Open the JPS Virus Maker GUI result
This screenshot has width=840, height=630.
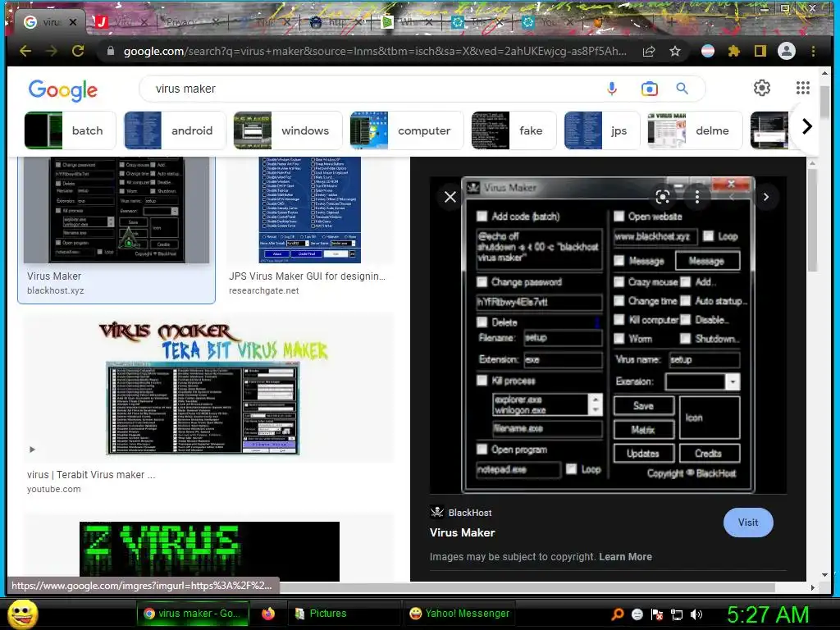309,211
